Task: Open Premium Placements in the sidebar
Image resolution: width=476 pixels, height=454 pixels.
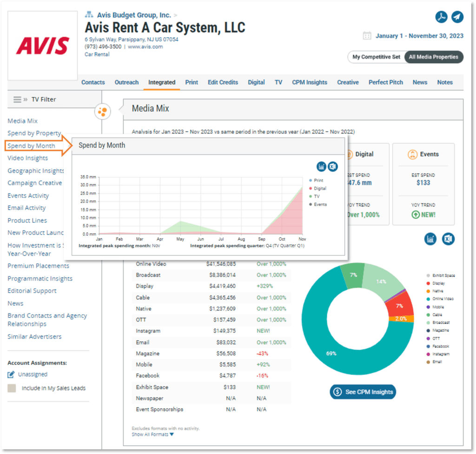Action: click(x=38, y=266)
